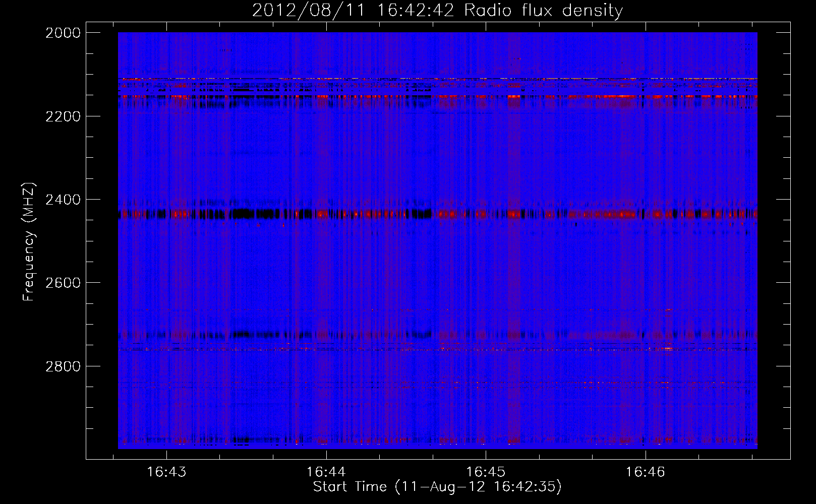The width and height of the screenshot is (816, 504).
Task: Click the 'Frequency (MHZ)' axis title
Action: [29, 241]
